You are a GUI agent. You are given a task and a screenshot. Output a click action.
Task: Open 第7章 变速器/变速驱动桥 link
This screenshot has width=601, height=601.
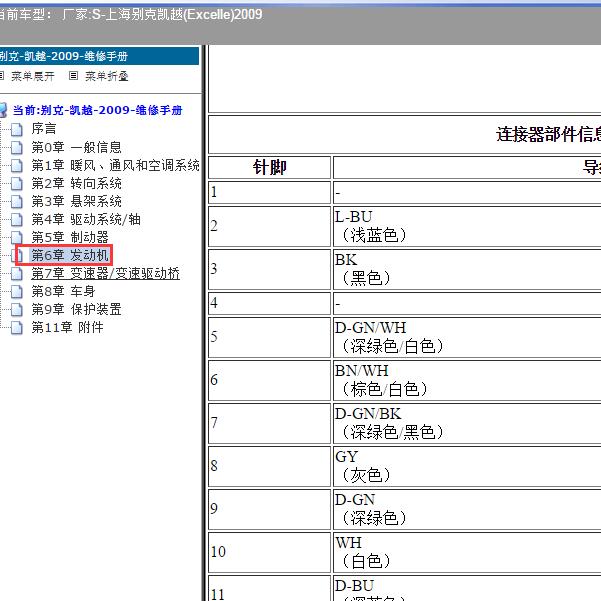[105, 274]
